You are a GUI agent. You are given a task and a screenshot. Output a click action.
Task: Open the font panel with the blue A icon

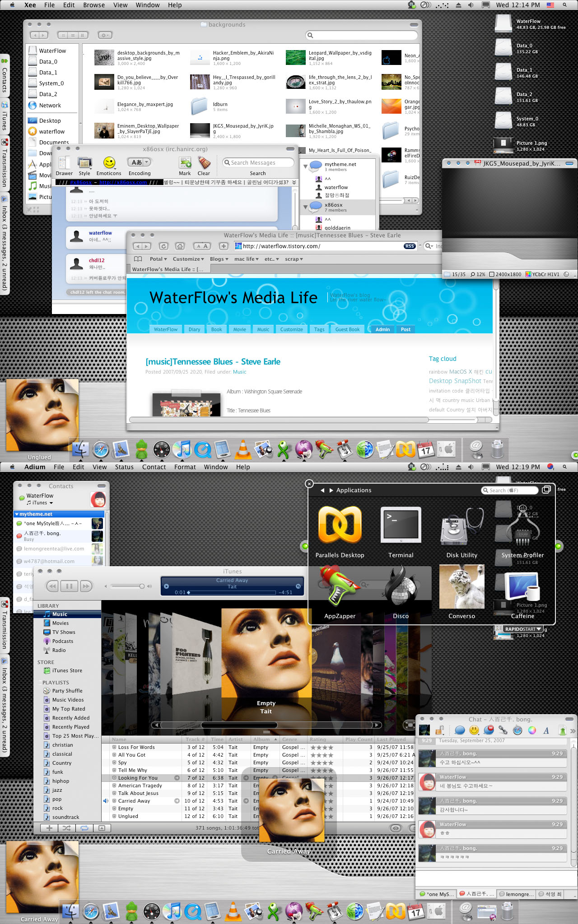coord(546,730)
